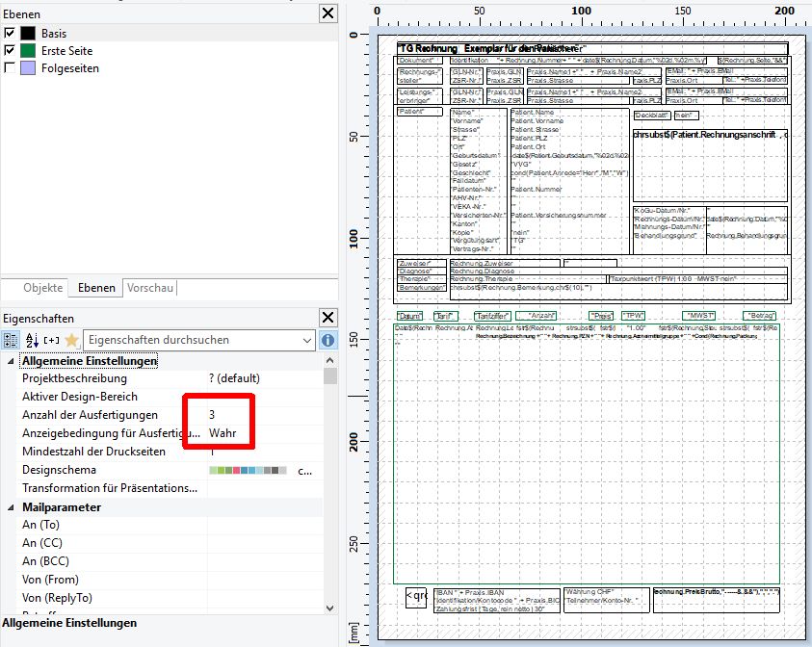Screen dimensions: 812x647
Task: Click the QR code object in layout
Action: point(416,596)
